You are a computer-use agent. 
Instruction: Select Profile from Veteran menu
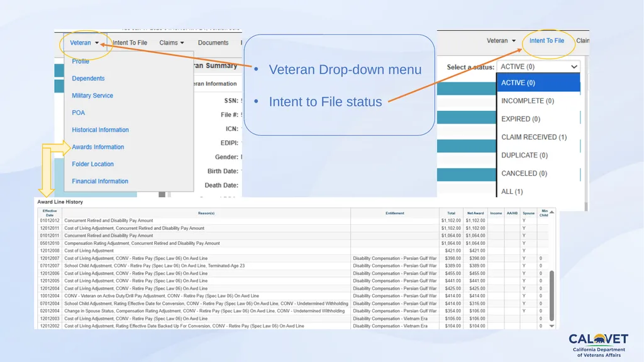[80, 61]
